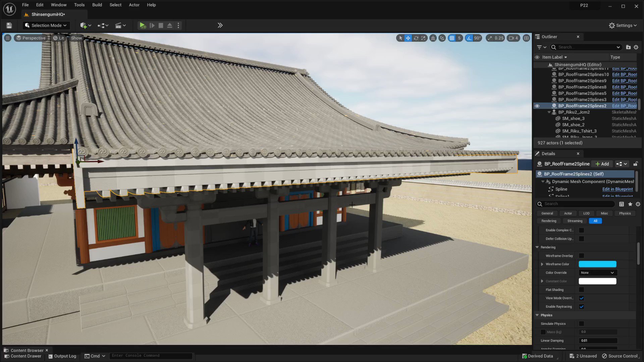644x362 pixels.
Task: Switch to the Streaming tab in Details
Action: click(575, 221)
